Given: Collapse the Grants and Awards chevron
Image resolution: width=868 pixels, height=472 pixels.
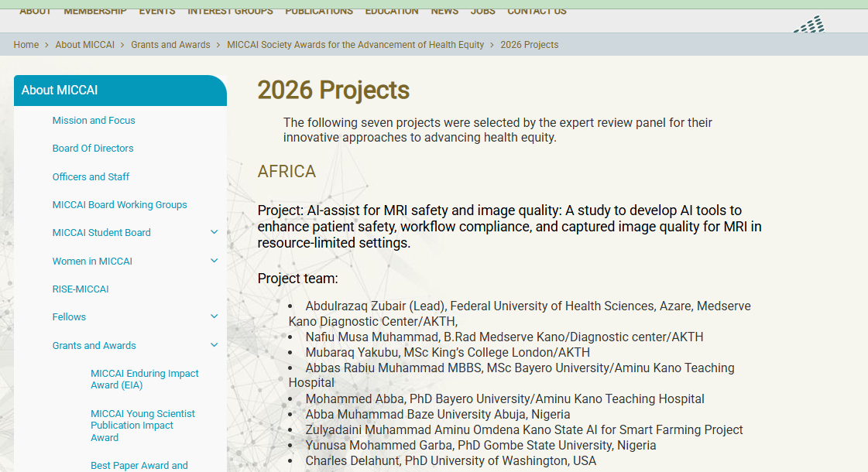Looking at the screenshot, I should 214,345.
